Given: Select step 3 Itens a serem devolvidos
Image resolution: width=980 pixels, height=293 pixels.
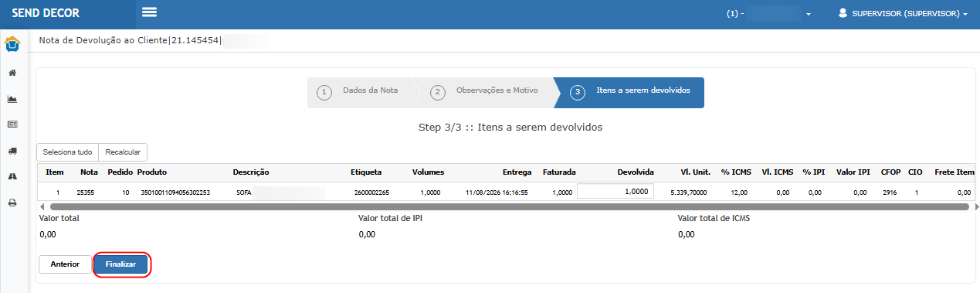Looking at the screenshot, I should pyautogui.click(x=630, y=92).
